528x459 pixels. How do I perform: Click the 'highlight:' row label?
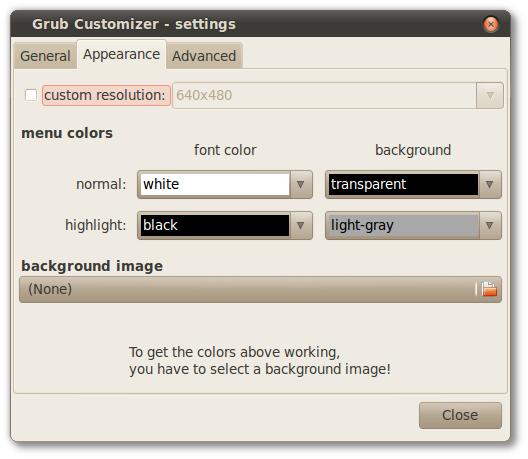click(96, 225)
